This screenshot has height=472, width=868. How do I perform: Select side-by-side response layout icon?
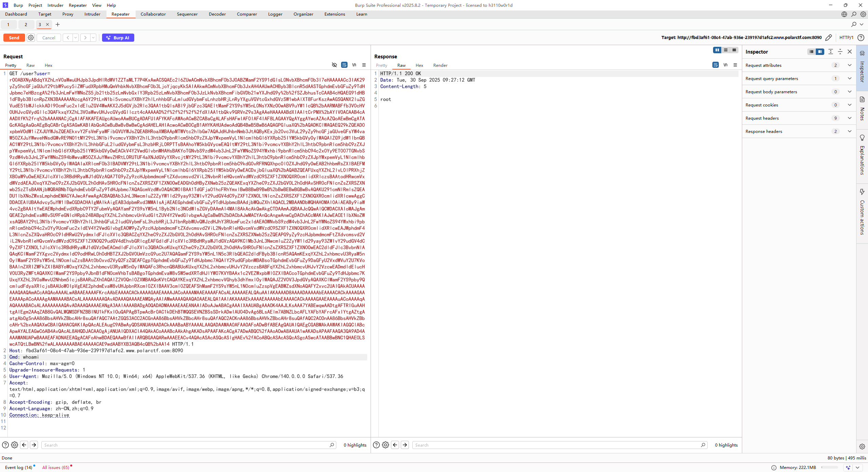717,50
